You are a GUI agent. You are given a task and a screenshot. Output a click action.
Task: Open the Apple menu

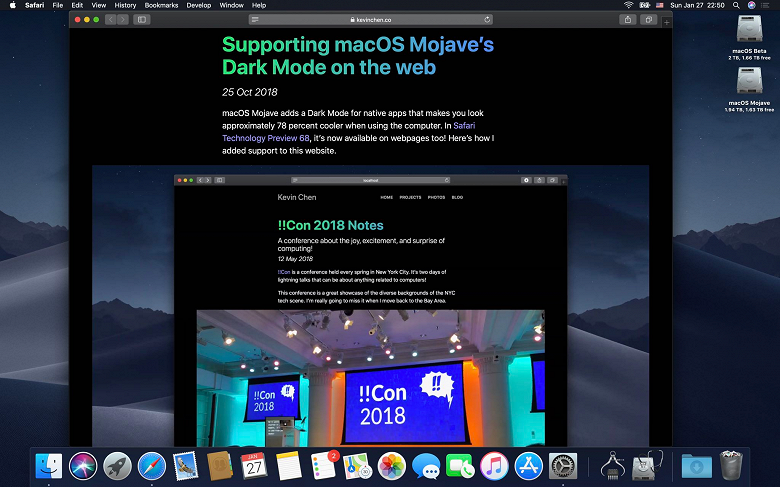point(13,5)
